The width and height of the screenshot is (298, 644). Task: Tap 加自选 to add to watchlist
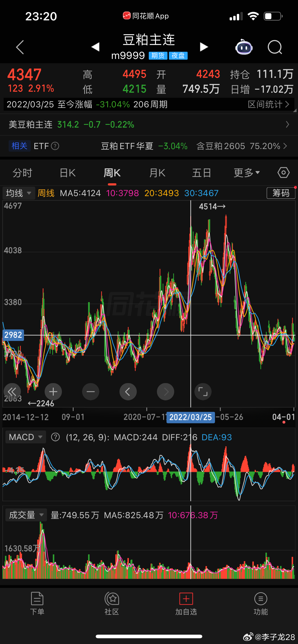(x=186, y=604)
